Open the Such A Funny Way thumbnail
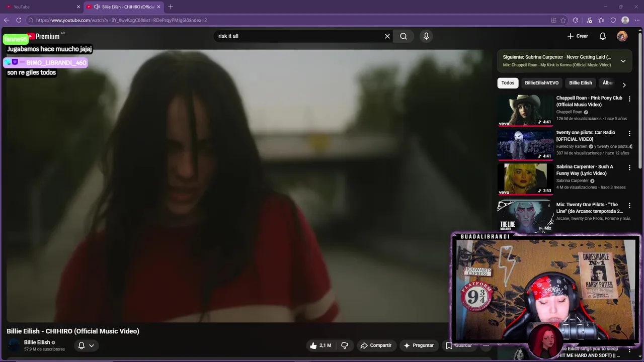644x362 pixels. point(525,179)
